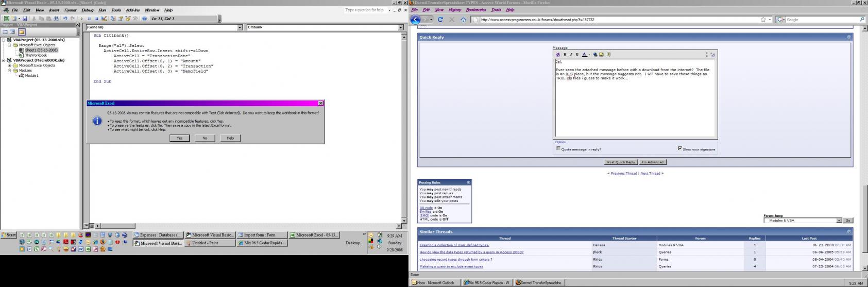Click the Google search magnifier icon in Firefox
The width and height of the screenshot is (868, 287).
click(x=862, y=20)
